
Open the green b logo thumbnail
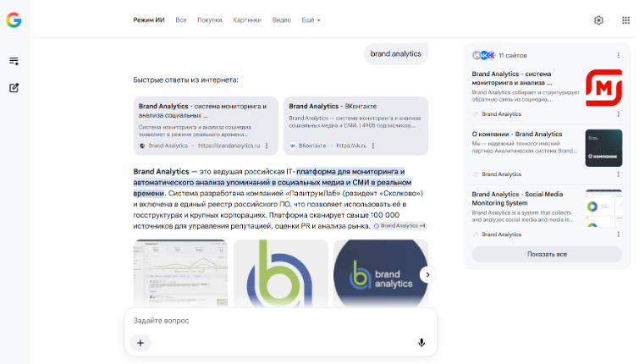(x=281, y=273)
